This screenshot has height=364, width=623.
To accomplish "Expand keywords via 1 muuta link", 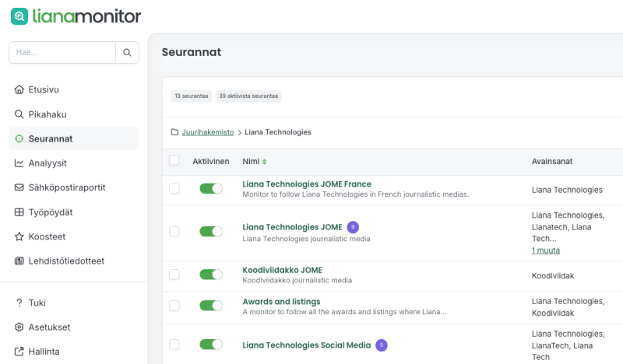I will [x=546, y=250].
